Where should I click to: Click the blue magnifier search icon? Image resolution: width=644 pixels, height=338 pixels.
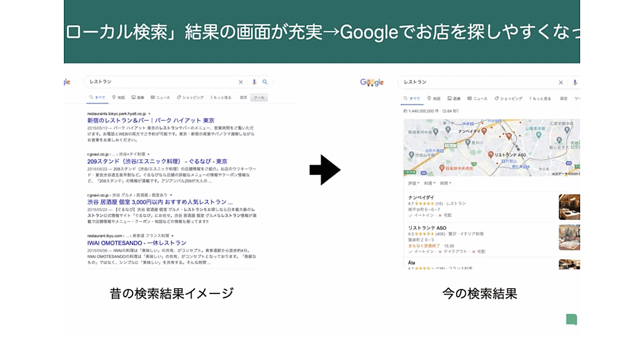[265, 82]
